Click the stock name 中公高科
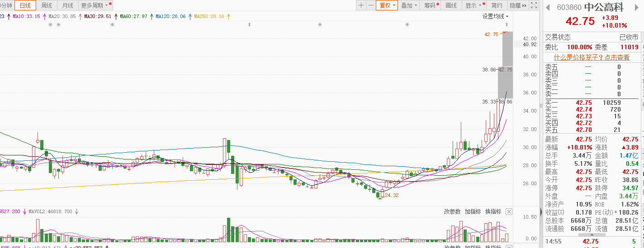644x248 pixels. [604, 7]
